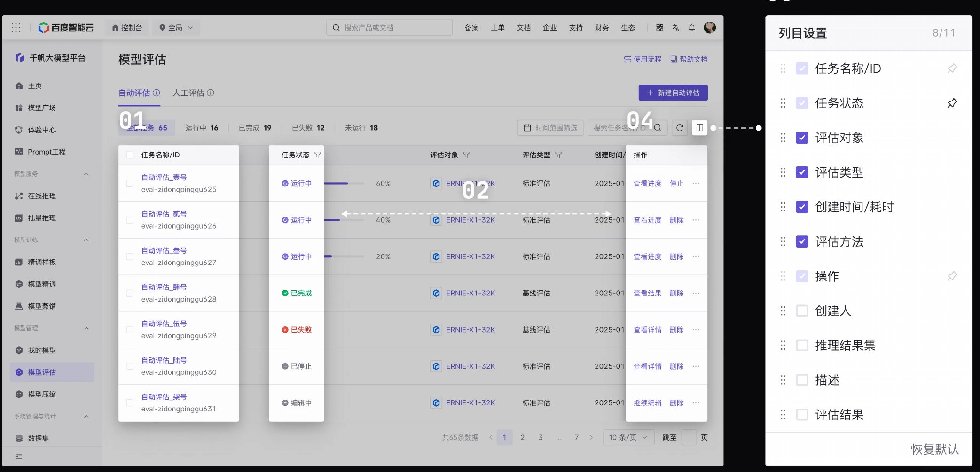This screenshot has height=472, width=980.
Task: Collapse the 模型服务 sidebar section
Action: 86,174
